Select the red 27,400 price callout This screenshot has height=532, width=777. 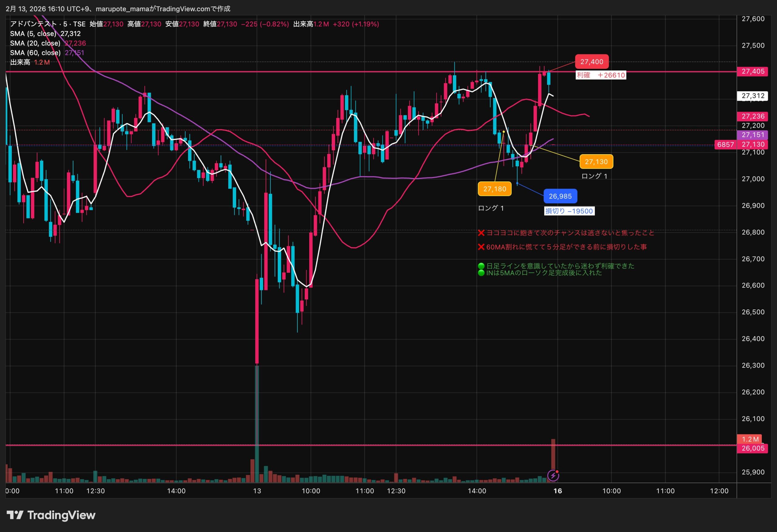point(592,62)
